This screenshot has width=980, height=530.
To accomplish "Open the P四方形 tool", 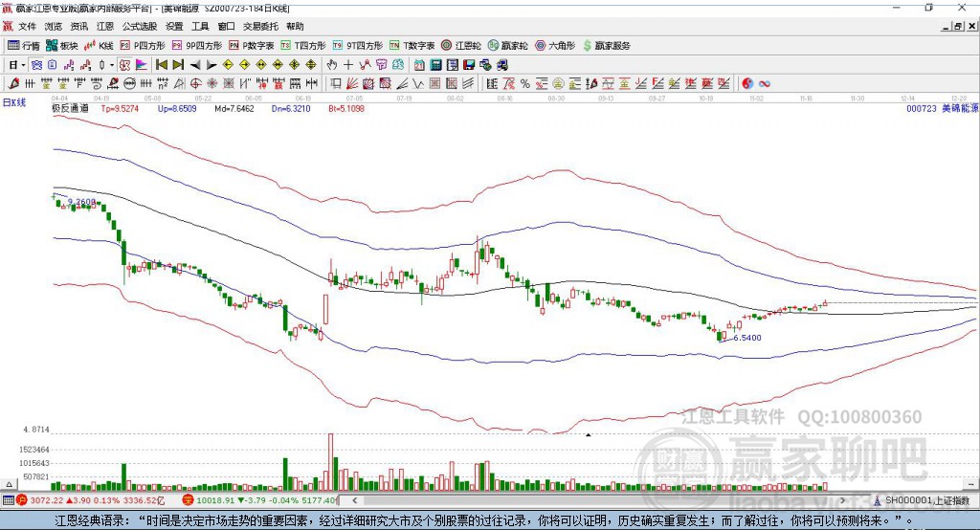I will click(143, 46).
